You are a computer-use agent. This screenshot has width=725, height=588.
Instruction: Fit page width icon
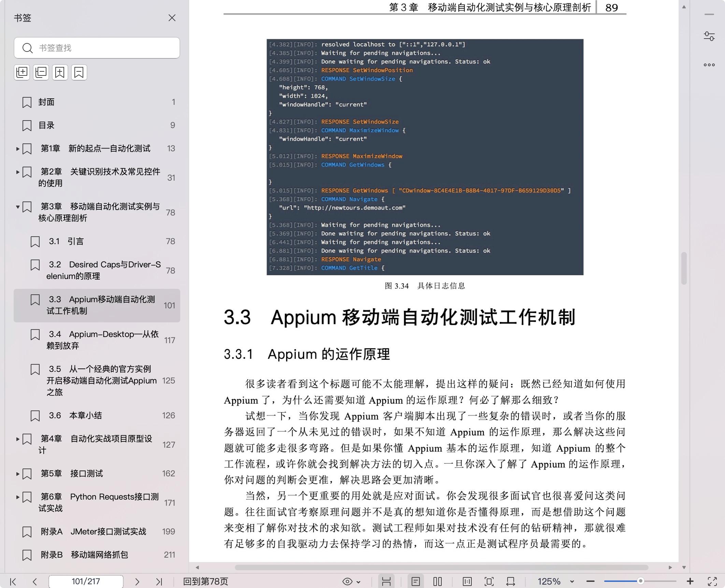point(511,582)
